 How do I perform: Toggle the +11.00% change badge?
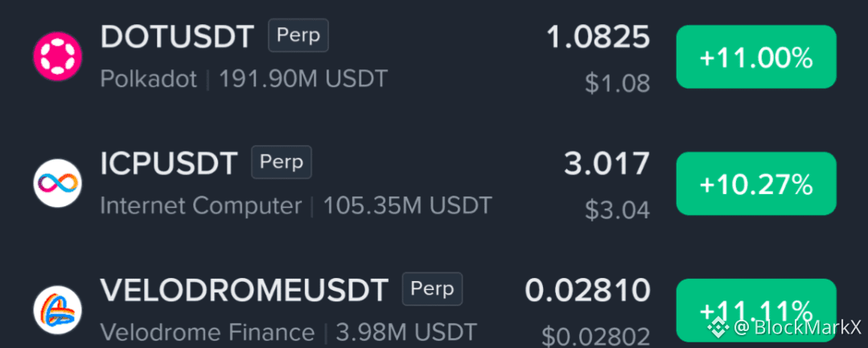click(x=756, y=56)
